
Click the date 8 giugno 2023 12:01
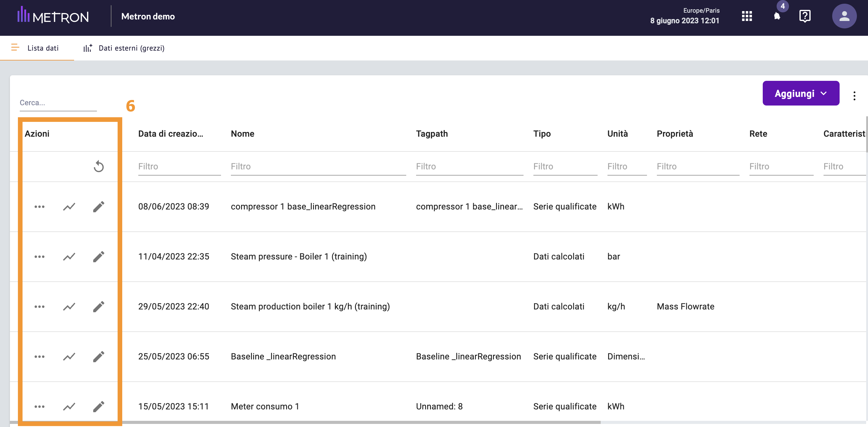tap(684, 21)
